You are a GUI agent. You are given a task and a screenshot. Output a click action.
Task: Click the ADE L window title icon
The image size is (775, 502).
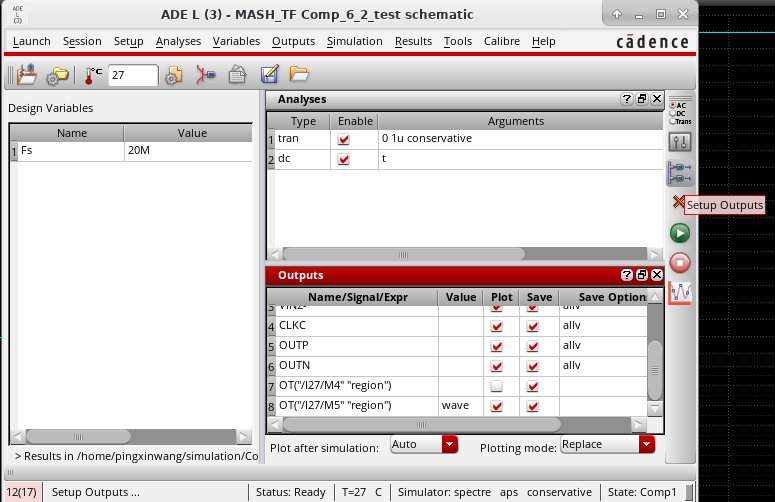tap(17, 14)
